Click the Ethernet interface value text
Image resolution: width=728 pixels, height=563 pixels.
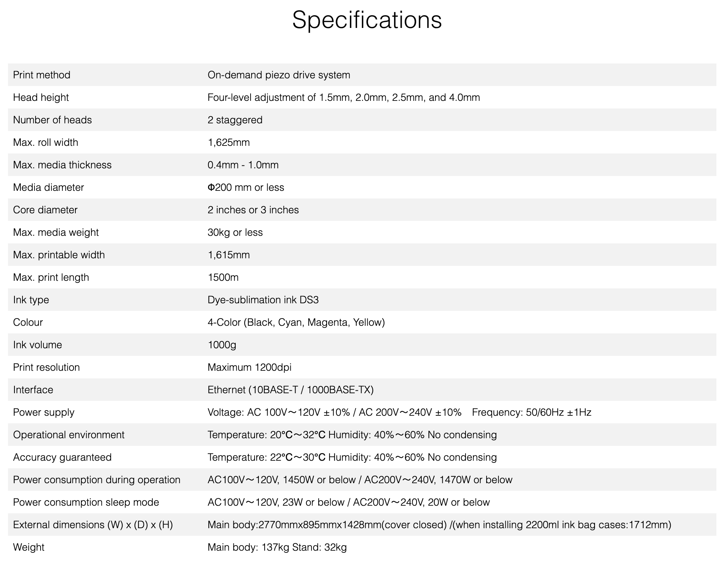[290, 390]
